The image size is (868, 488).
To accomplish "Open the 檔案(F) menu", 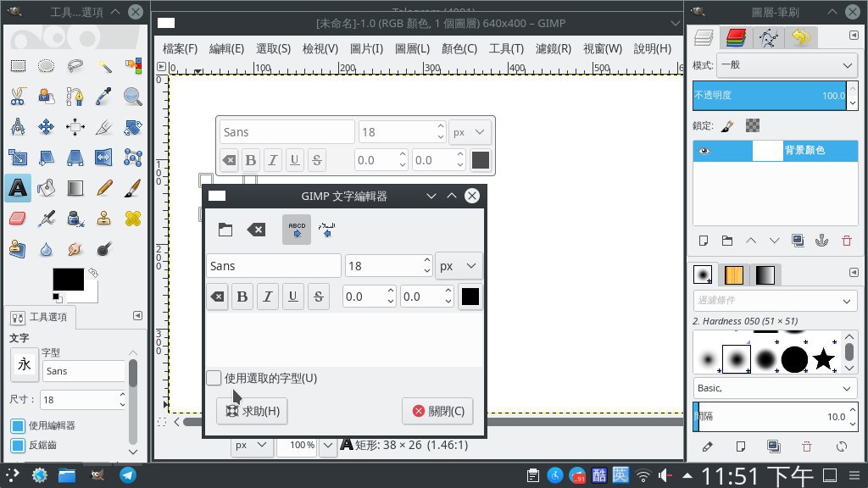I will point(180,48).
